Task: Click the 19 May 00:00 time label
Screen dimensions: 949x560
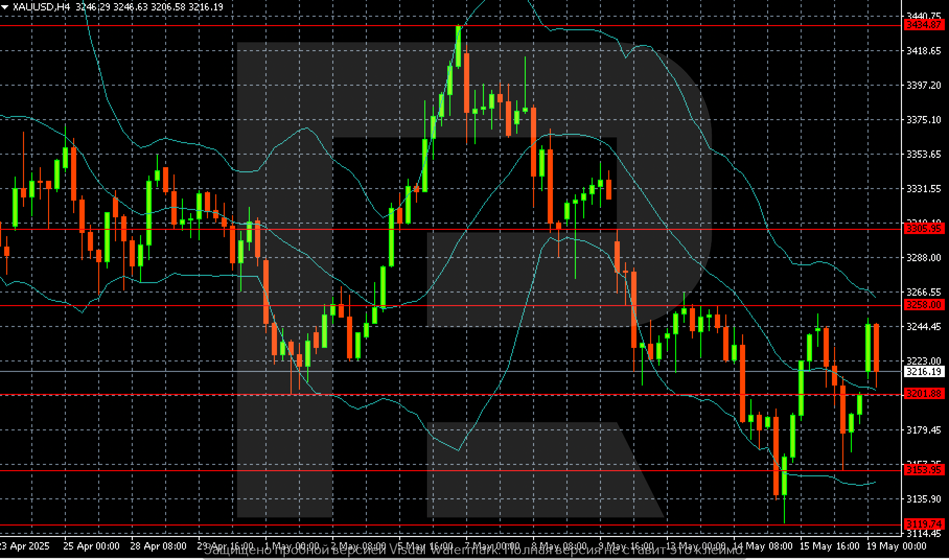Action: click(x=896, y=546)
